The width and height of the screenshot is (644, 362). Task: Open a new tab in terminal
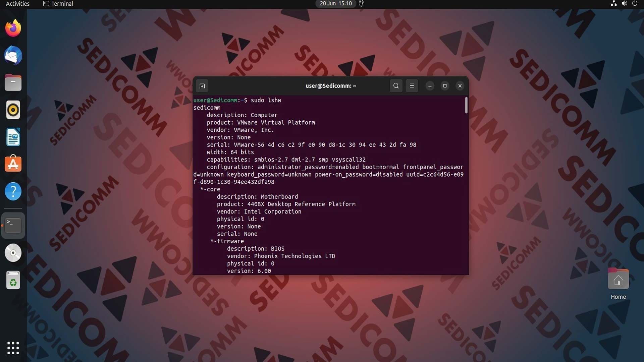coord(202,86)
